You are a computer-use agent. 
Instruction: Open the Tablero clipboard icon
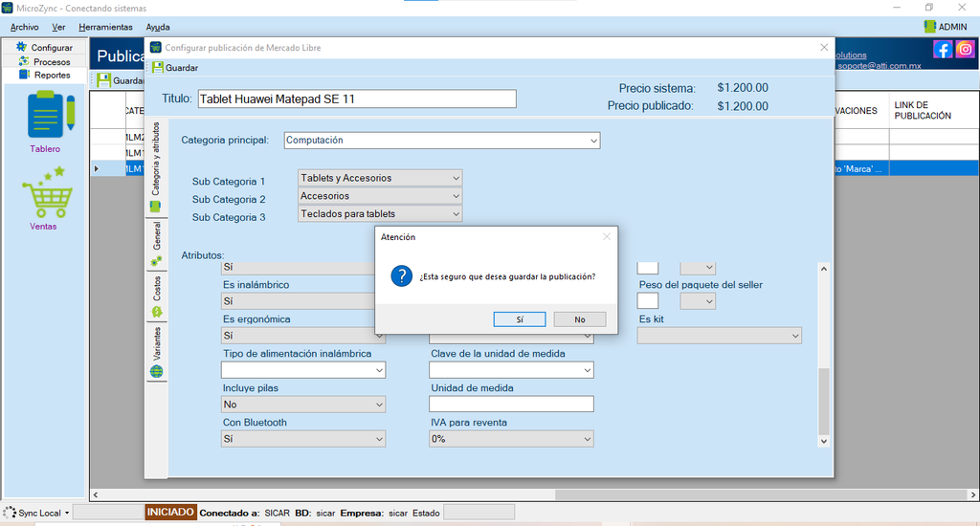point(51,115)
